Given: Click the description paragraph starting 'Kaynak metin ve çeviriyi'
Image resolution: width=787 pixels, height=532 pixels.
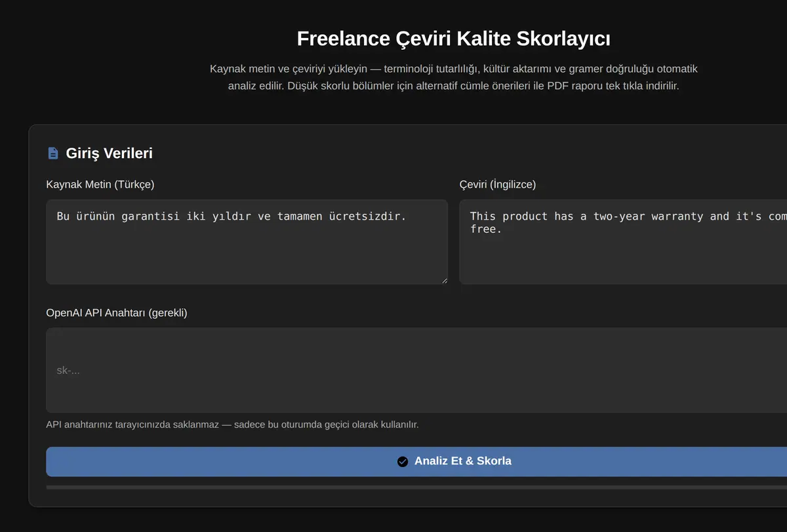Looking at the screenshot, I should (454, 77).
